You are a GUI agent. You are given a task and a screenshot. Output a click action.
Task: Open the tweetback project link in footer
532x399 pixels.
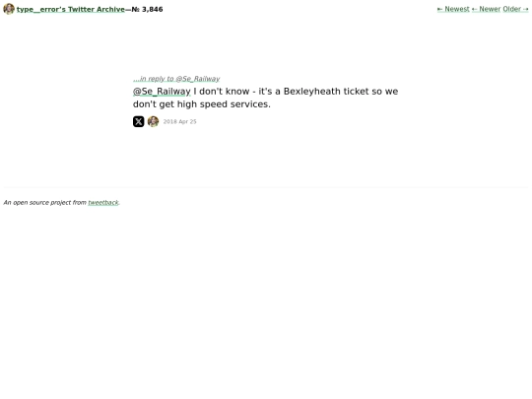[103, 203]
